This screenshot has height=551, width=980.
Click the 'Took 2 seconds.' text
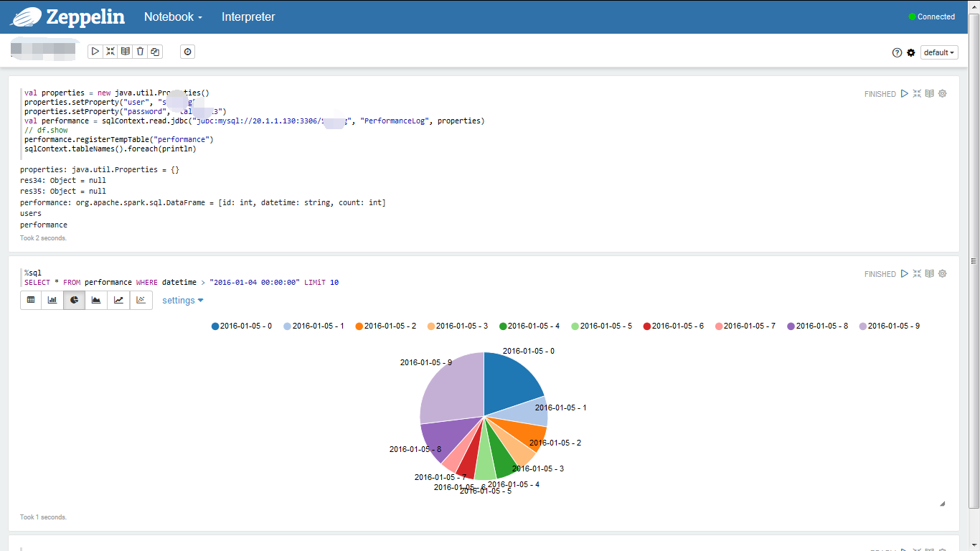point(43,237)
